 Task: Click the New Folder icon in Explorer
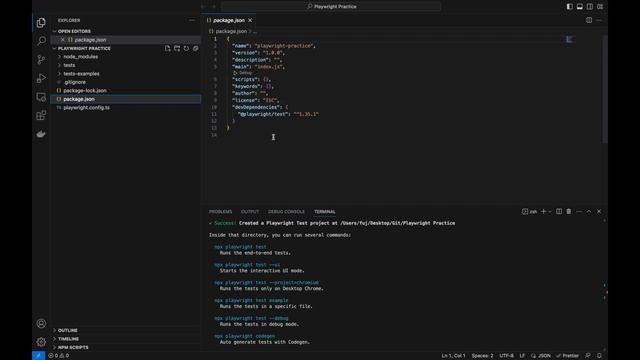[177, 48]
